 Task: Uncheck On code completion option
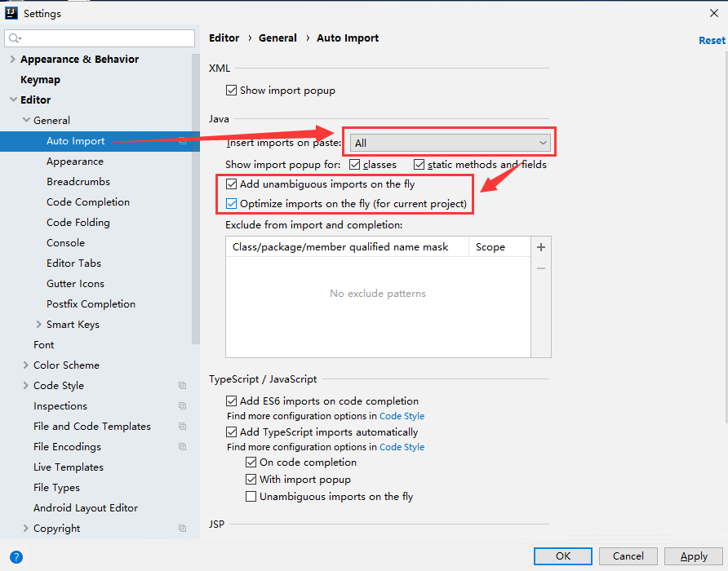[x=251, y=463]
